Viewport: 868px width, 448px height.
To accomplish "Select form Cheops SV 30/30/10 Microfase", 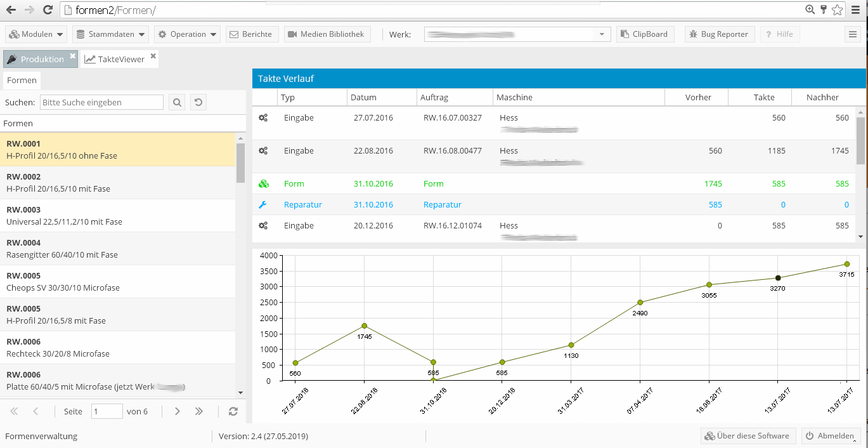I will [118, 282].
